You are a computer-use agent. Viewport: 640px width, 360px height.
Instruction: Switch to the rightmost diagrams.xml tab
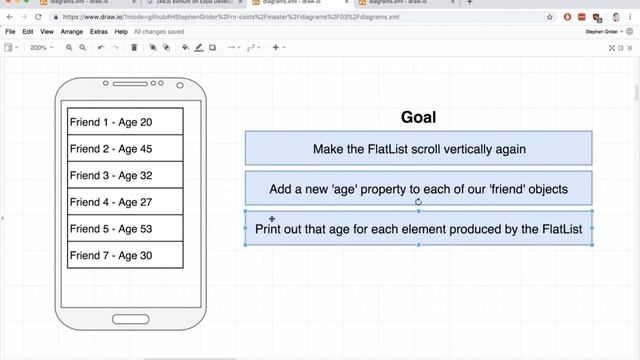pos(407,2)
